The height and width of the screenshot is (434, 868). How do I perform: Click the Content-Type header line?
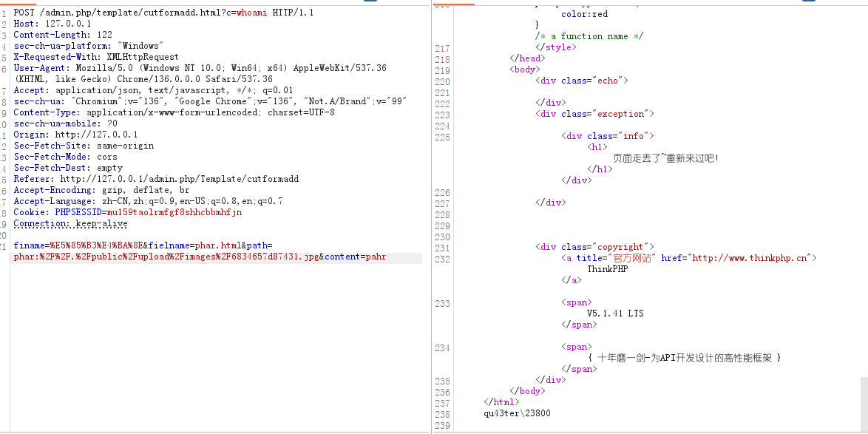coord(174,112)
